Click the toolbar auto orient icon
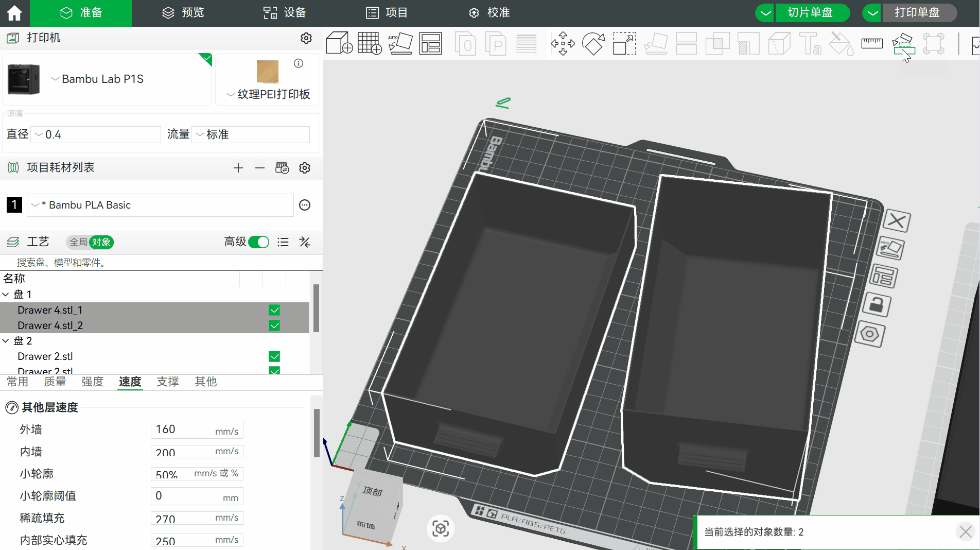The image size is (980, 550). [400, 43]
